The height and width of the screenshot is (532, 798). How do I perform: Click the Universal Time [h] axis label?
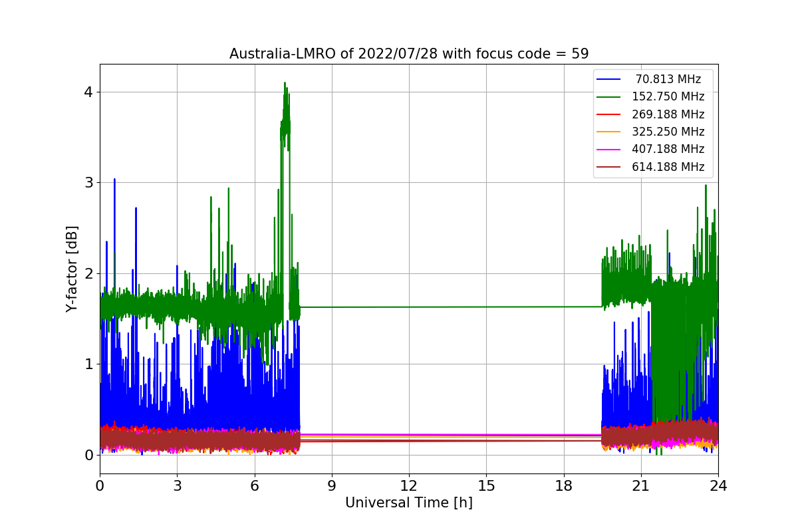click(409, 503)
